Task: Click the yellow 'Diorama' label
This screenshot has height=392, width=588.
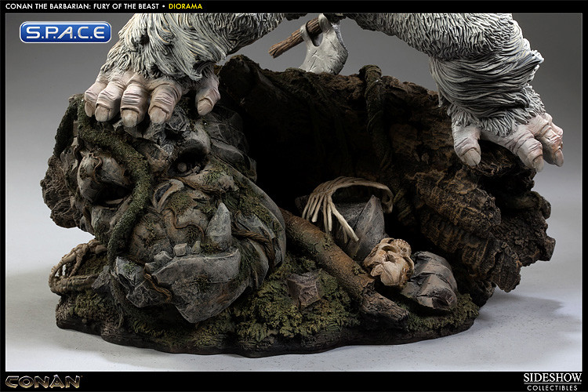Action: click(x=185, y=6)
